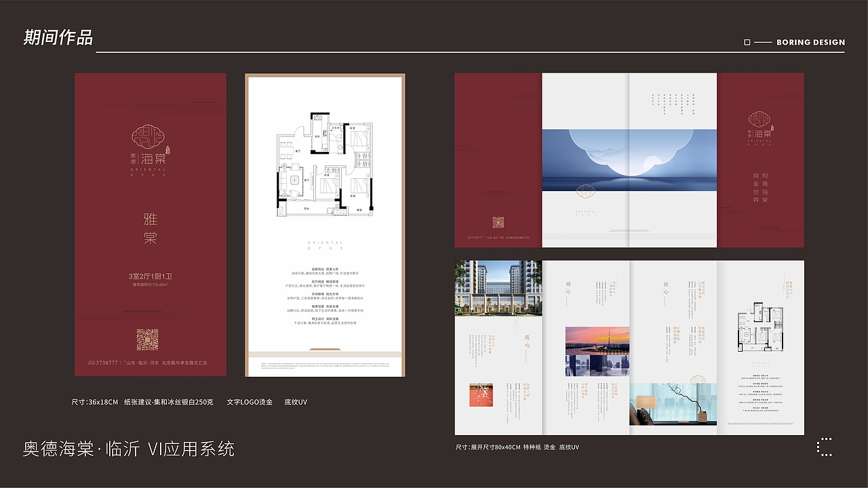Click the small QR code on the top spread's left red panel

pos(498,222)
